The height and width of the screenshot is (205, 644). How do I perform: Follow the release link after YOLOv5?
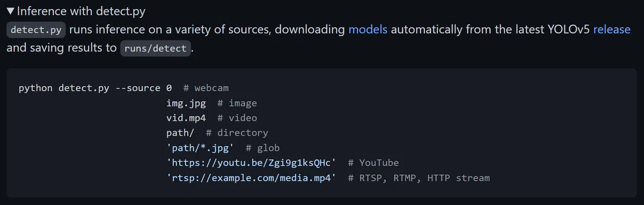coord(612,30)
